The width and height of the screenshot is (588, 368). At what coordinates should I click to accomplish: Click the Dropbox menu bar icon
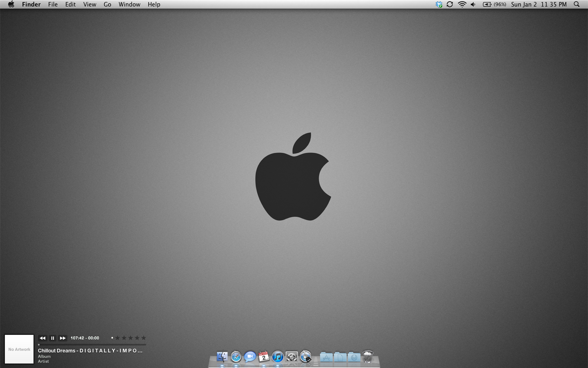point(439,4)
